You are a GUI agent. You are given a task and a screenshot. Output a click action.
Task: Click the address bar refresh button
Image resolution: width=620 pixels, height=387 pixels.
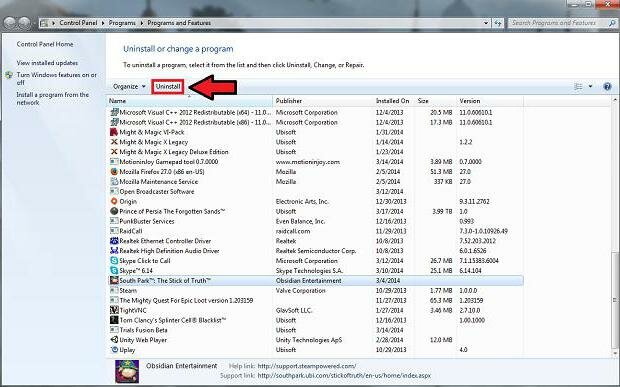pyautogui.click(x=498, y=23)
